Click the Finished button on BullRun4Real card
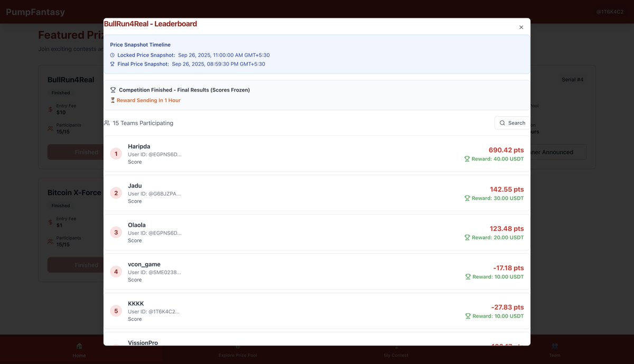Screen dimensions: 634x364 click(x=76, y=152)
